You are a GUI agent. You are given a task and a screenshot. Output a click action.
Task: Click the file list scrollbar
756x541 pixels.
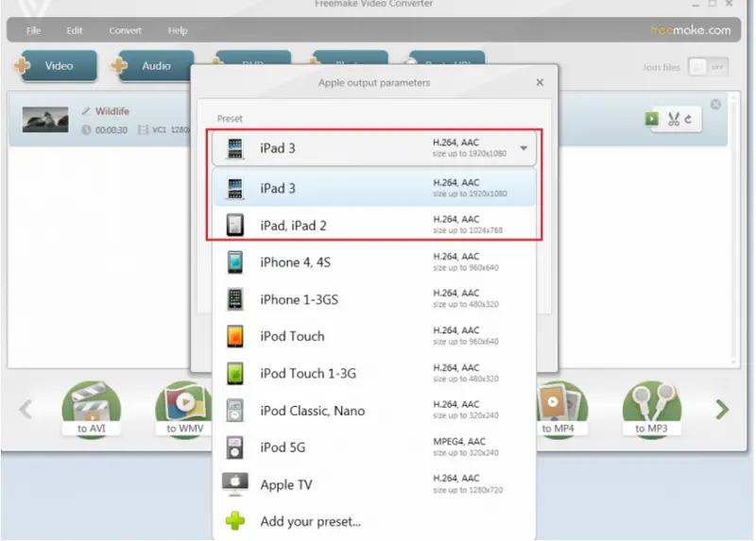(733, 228)
